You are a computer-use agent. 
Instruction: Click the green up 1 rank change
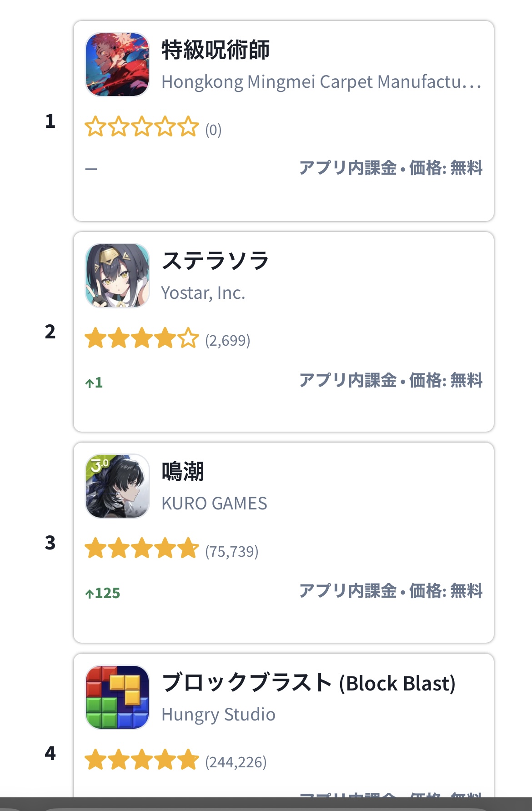[x=94, y=383]
